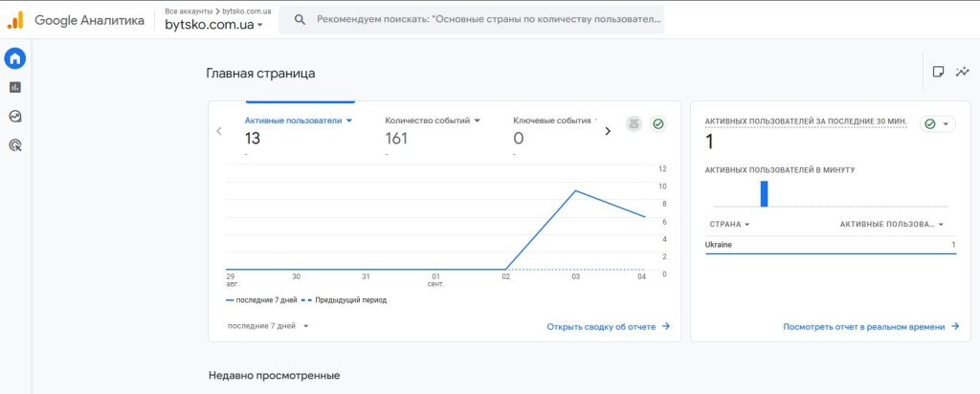Click the search magnifier icon

tap(300, 20)
